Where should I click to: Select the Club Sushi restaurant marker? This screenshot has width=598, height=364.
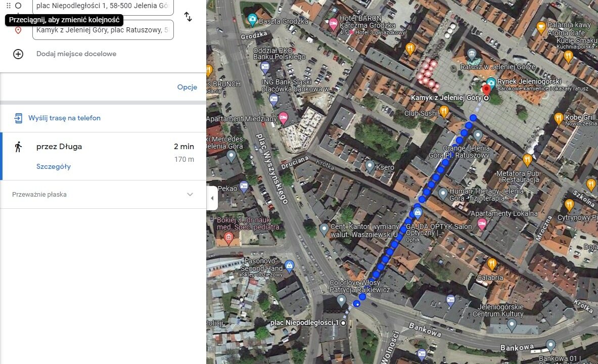[444, 112]
